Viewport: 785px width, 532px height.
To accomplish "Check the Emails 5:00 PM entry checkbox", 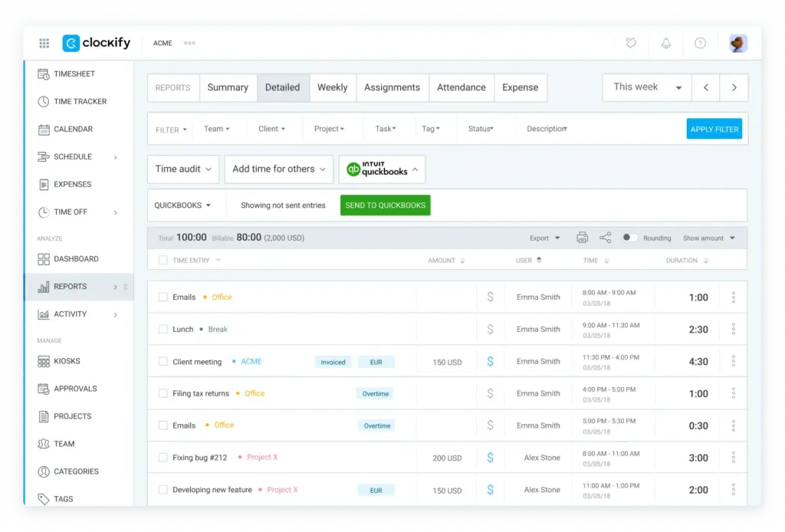I will (163, 425).
